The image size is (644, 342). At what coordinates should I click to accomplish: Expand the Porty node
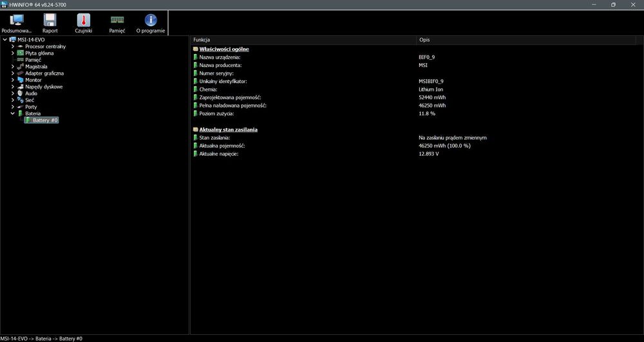pos(13,107)
